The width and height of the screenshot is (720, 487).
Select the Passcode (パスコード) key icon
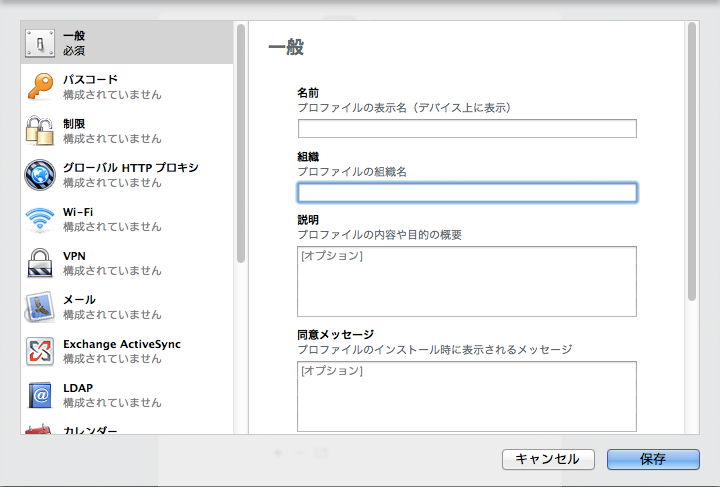(x=40, y=86)
